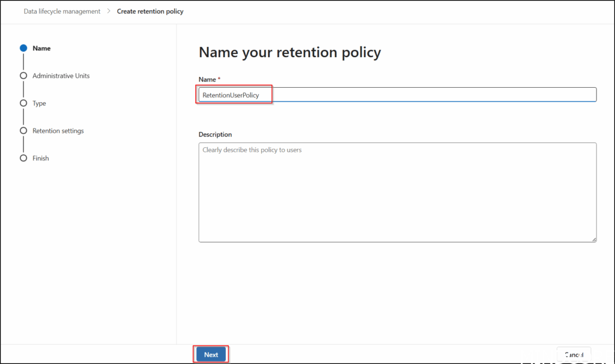Click the Type step circle indicator
615x364 pixels.
(23, 103)
